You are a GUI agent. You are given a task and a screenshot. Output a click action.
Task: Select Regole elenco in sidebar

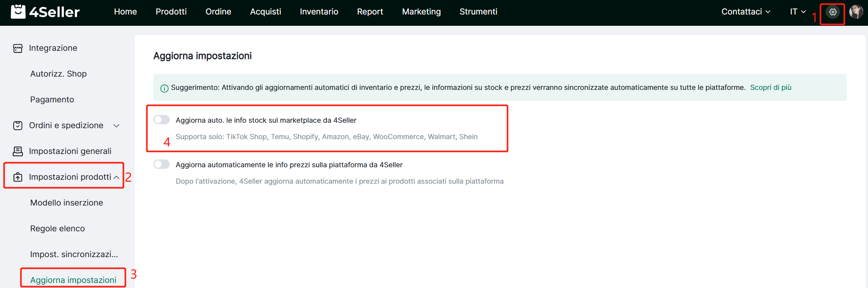coord(58,229)
